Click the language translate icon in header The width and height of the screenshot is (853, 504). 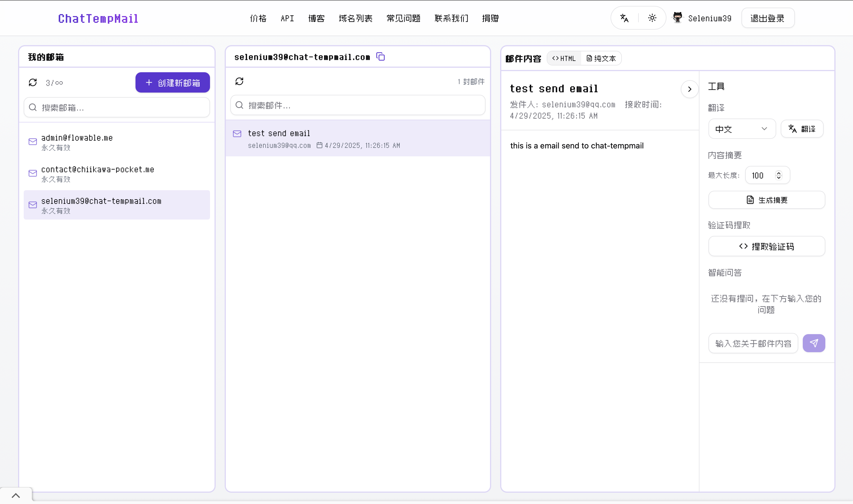624,18
